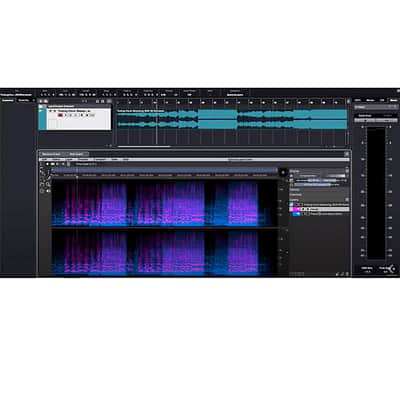Image resolution: width=400 pixels, height=400 pixels.
Task: Adjust the third Display panel range slider
Action: tap(317, 184)
